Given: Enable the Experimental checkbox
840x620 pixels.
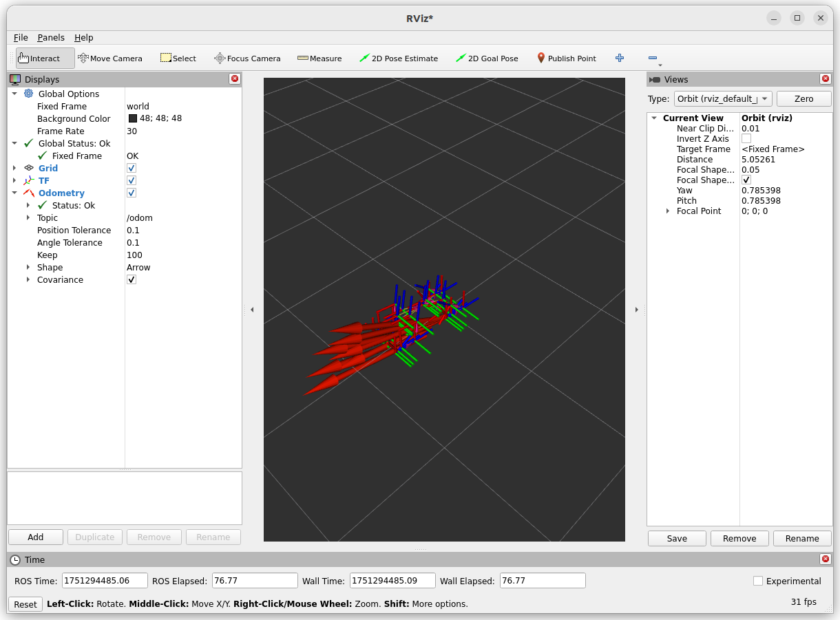Looking at the screenshot, I should [758, 581].
